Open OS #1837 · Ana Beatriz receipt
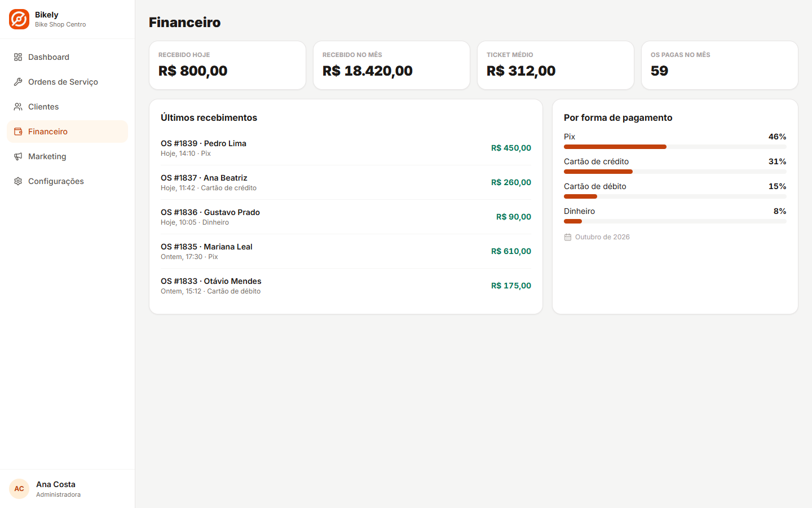Viewport: 812px width, 508px height. (x=346, y=182)
